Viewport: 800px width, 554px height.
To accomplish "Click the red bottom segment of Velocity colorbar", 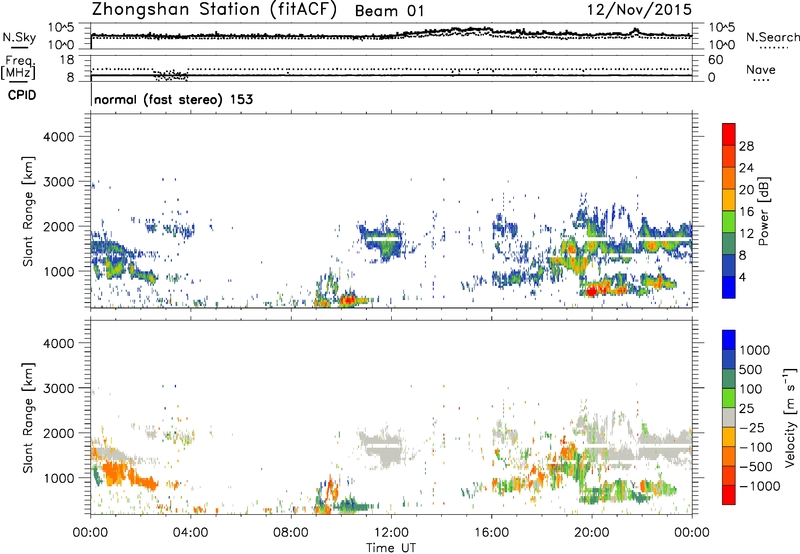I will pos(729,495).
